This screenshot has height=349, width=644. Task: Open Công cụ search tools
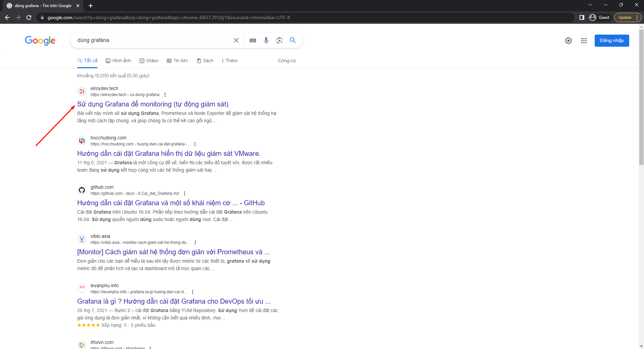click(x=287, y=61)
